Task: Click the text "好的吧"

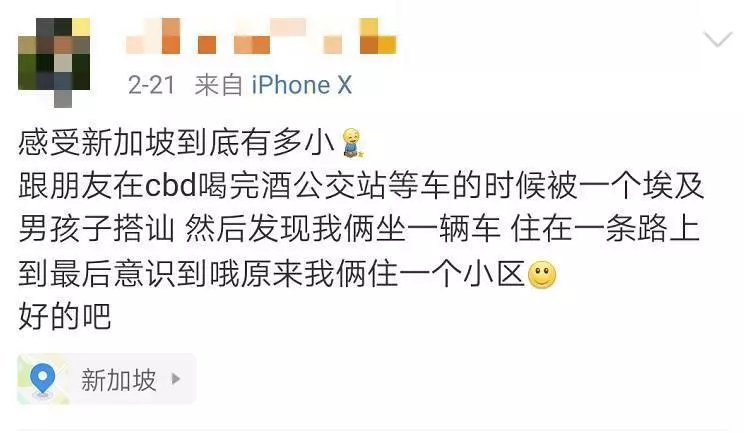Action: pyautogui.click(x=65, y=317)
